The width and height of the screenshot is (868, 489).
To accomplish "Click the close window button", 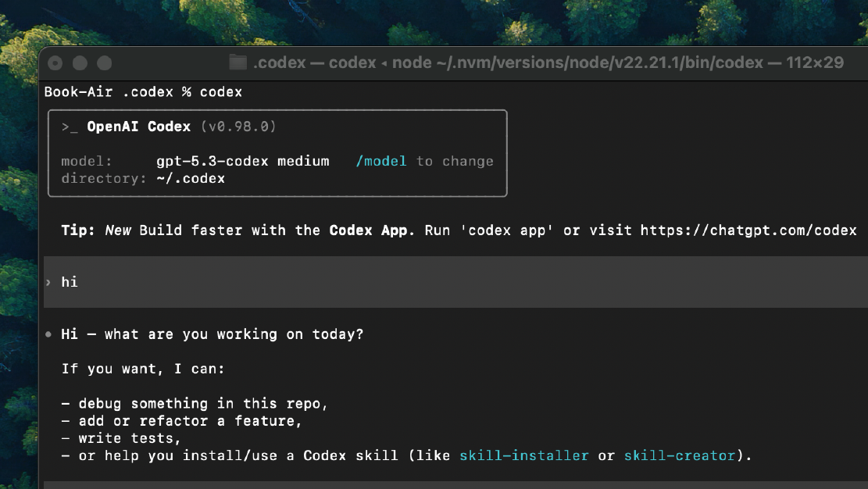I will click(x=55, y=63).
